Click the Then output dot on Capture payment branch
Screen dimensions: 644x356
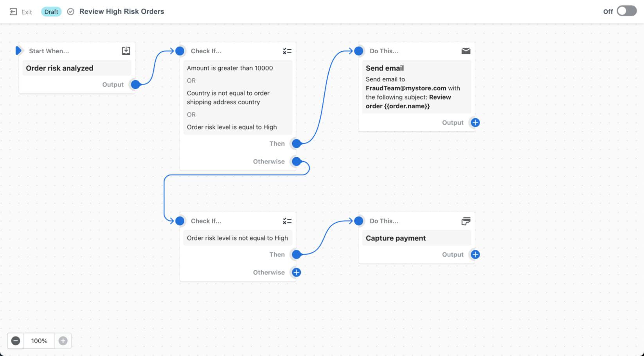click(296, 254)
